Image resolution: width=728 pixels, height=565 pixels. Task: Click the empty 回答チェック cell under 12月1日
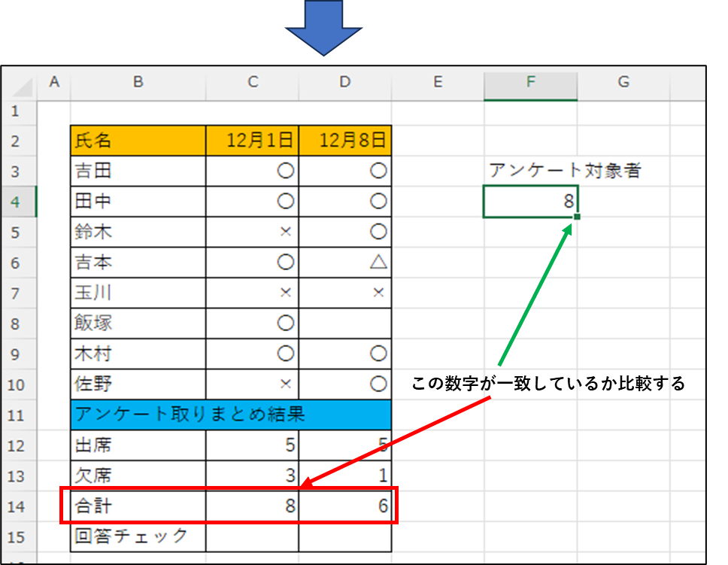coord(252,537)
